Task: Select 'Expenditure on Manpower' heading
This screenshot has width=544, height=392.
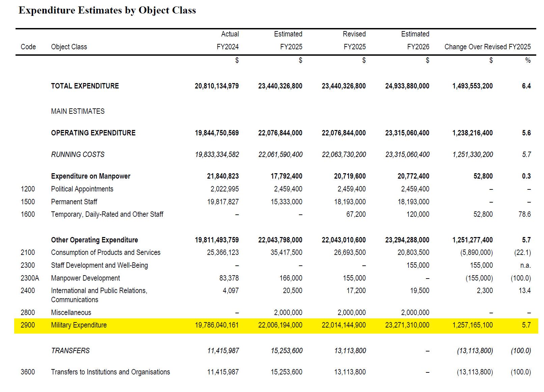Action: 90,176
